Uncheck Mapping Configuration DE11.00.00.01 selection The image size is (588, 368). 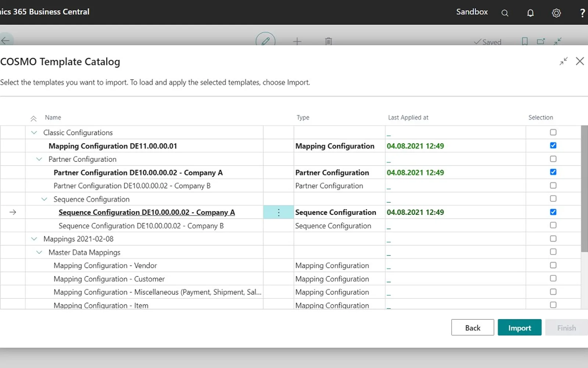(553, 145)
